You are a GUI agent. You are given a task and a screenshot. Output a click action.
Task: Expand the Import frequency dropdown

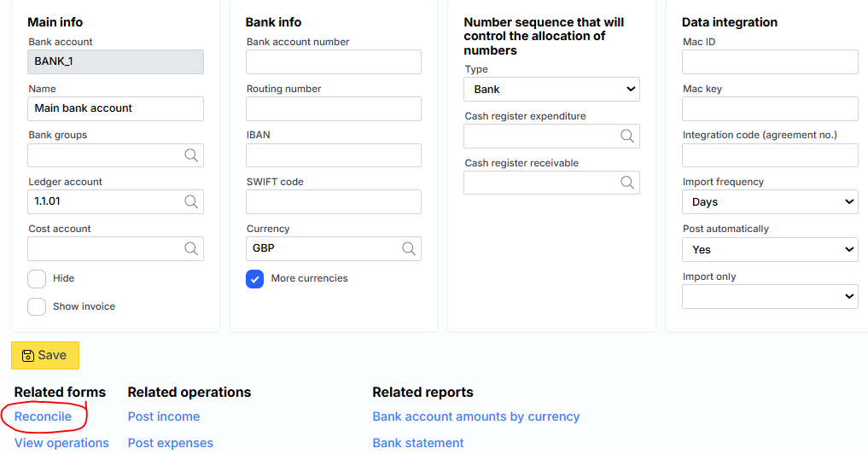coord(770,202)
